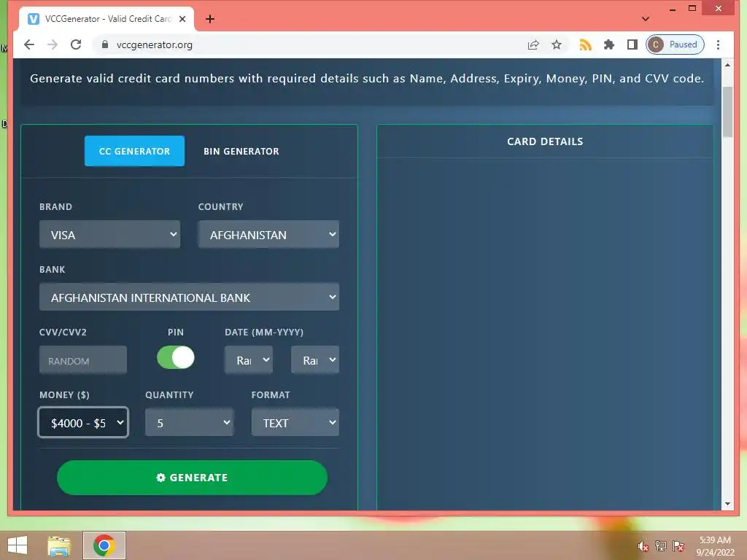Open the Country dropdown showing Afghanistan

(268, 234)
